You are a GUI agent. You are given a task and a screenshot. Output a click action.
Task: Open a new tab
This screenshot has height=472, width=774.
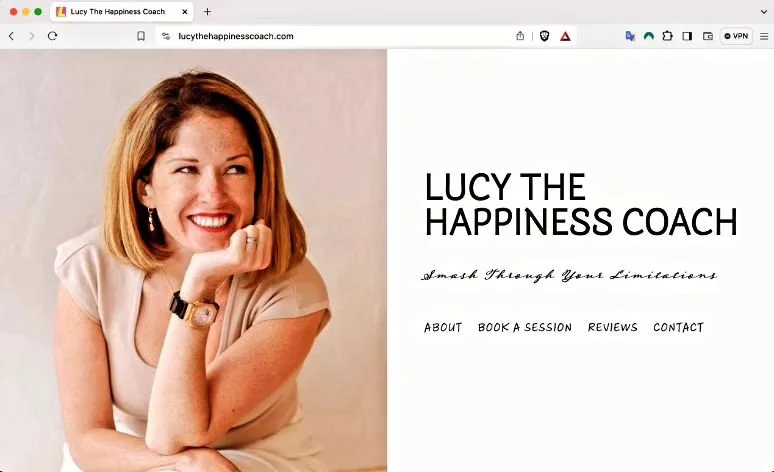[207, 11]
